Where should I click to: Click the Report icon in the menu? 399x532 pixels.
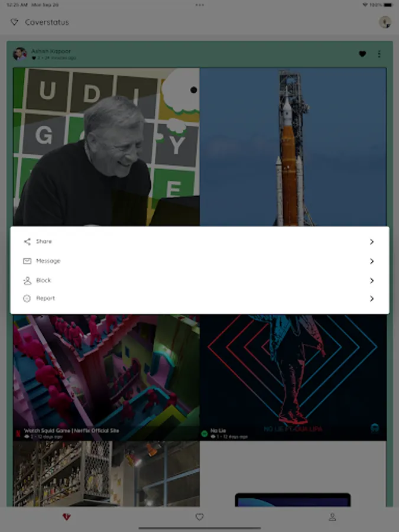coord(27,299)
